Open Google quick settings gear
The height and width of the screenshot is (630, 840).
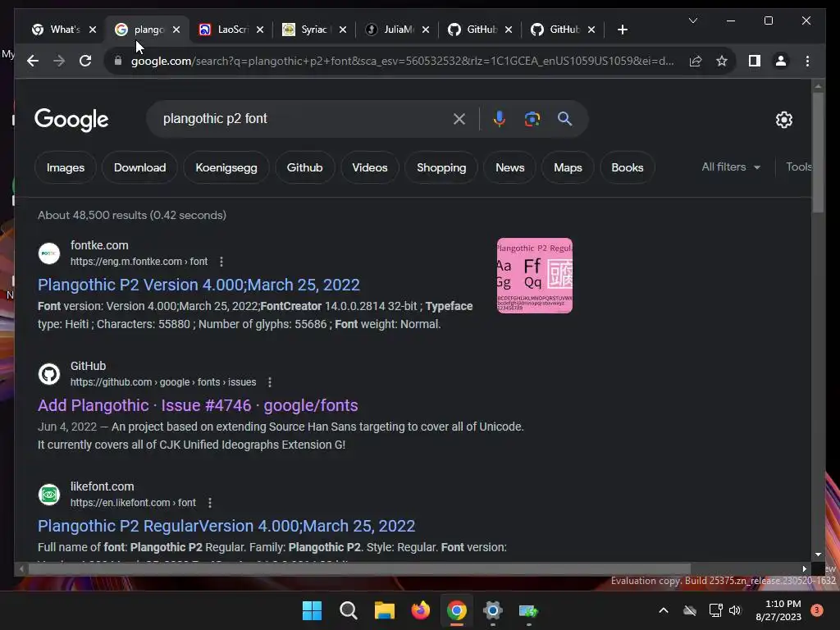point(783,120)
